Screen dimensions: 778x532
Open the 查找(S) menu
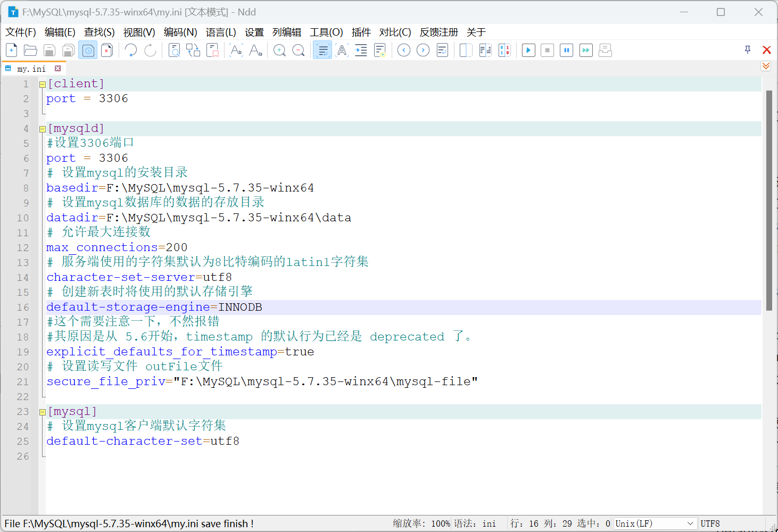pyautogui.click(x=100, y=32)
